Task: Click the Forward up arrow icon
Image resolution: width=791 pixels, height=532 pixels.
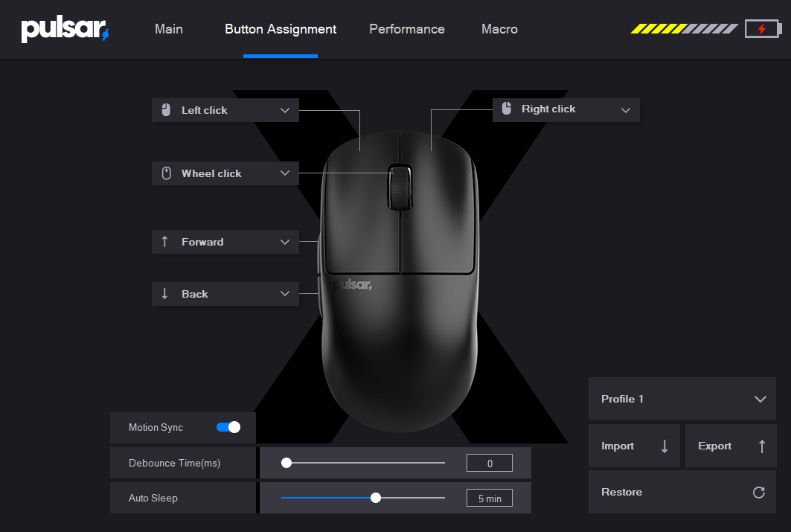Action: tap(165, 242)
